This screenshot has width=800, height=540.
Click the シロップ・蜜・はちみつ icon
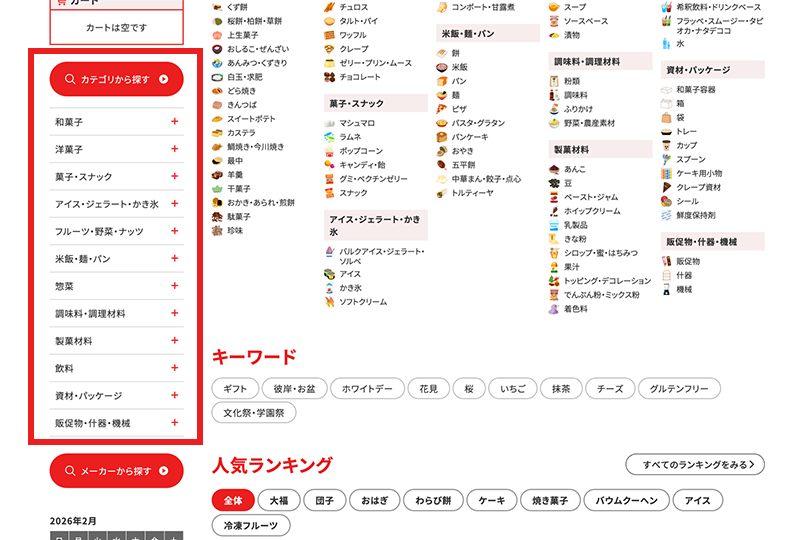[554, 253]
